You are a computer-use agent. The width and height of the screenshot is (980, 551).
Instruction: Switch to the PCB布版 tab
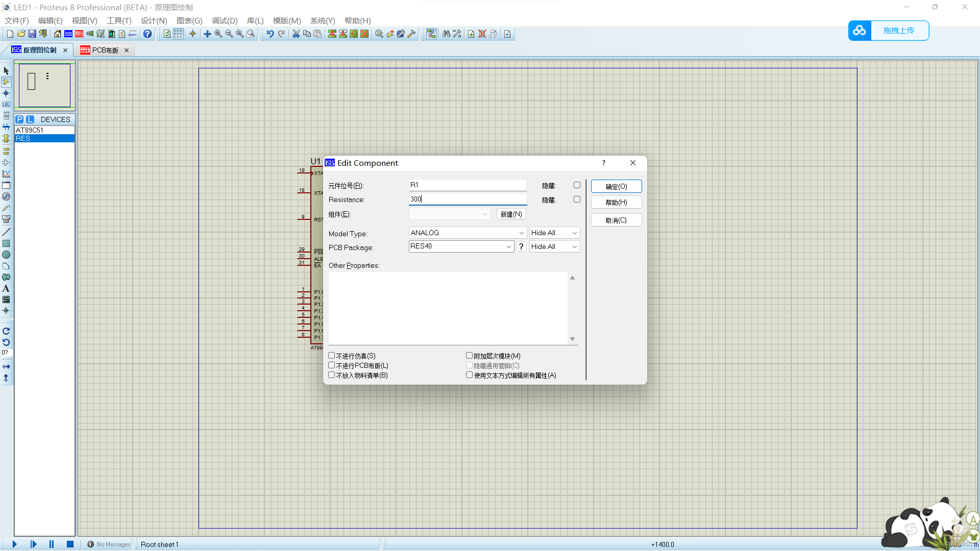coord(105,50)
